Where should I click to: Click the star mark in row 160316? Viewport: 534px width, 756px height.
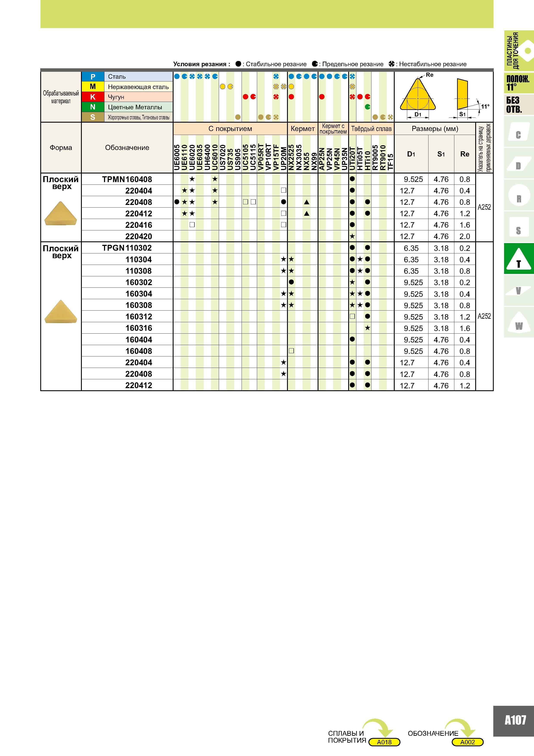(x=368, y=328)
